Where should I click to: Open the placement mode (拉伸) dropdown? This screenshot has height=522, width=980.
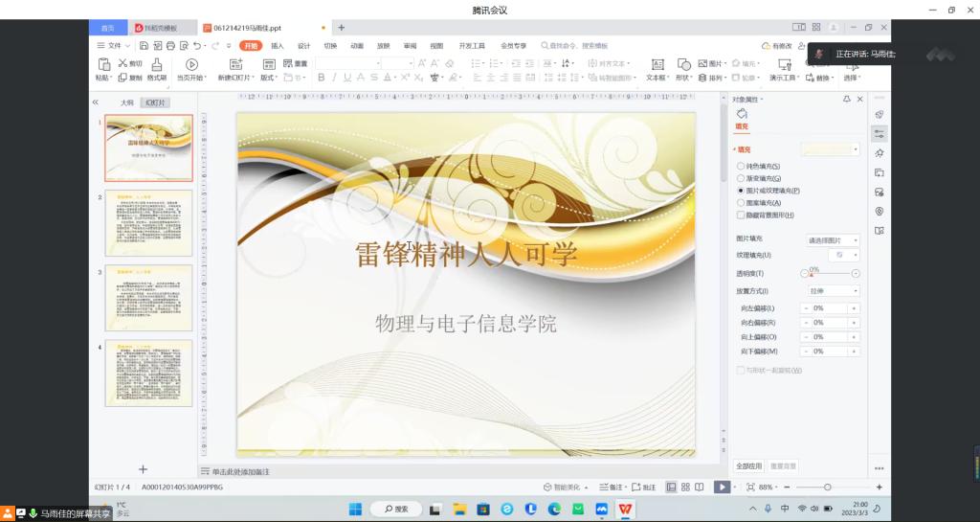click(x=835, y=291)
